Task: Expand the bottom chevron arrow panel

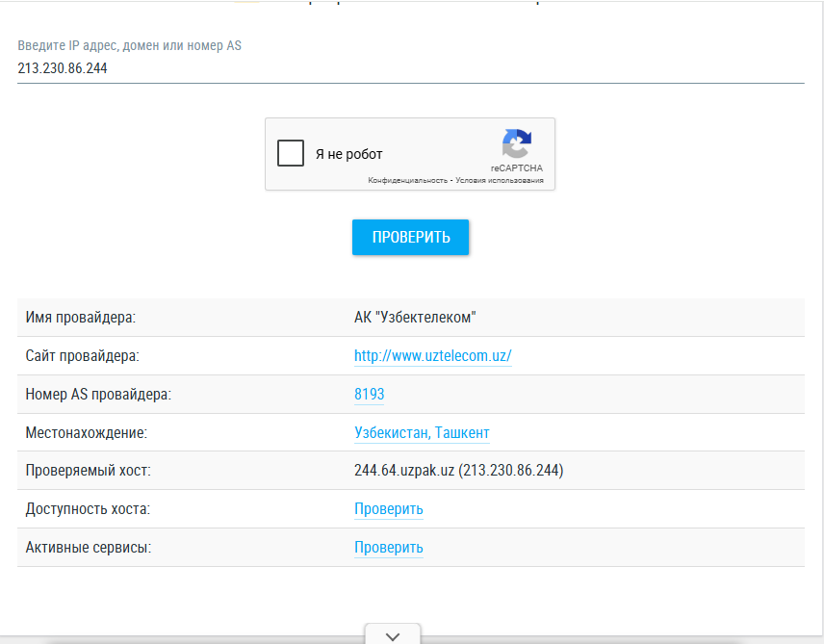Action: [393, 635]
